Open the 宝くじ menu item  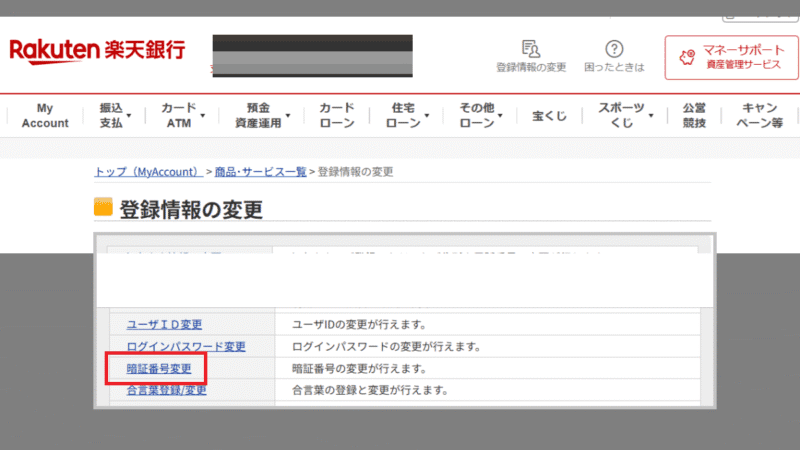[x=548, y=115]
